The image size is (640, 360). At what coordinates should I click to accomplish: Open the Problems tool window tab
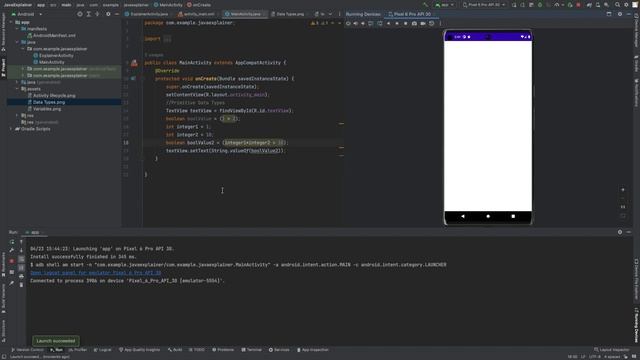[223, 350]
